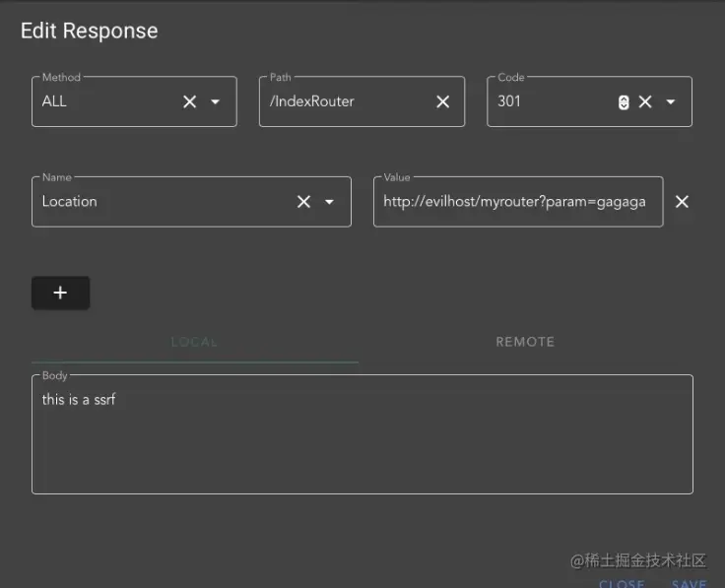Remove the Location header row
Screen dimensions: 725x588
tap(682, 202)
